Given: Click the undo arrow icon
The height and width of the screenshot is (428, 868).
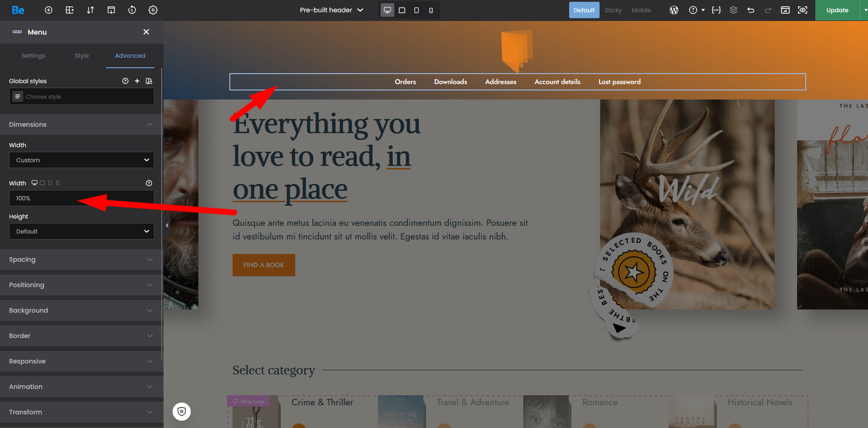Looking at the screenshot, I should tap(751, 10).
